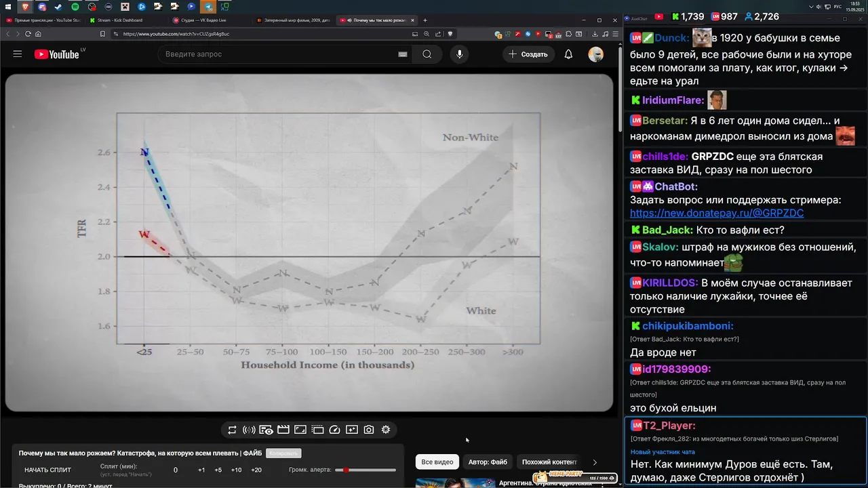868x488 pixels.
Task: Show hidden system tray icons chevron
Action: point(812,7)
